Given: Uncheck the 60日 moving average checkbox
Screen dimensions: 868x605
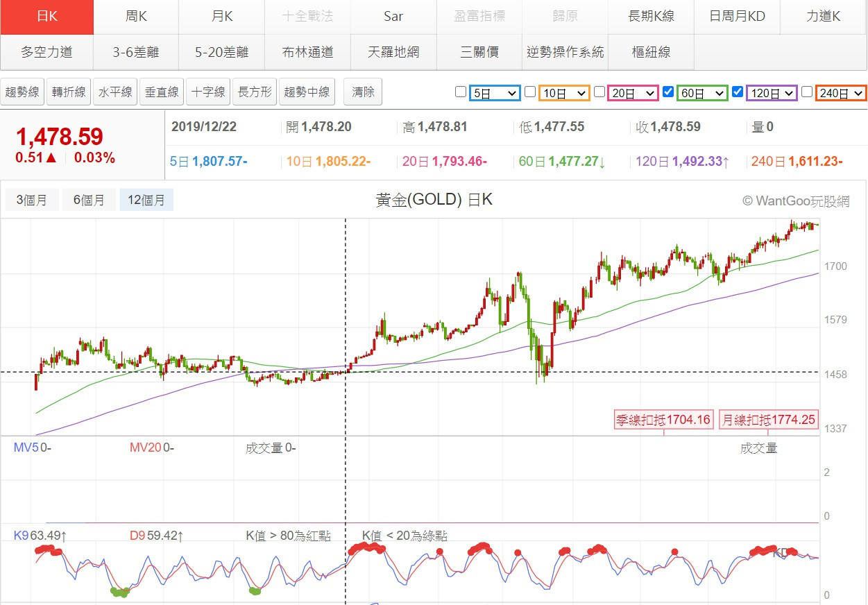Looking at the screenshot, I should pyautogui.click(x=668, y=92).
